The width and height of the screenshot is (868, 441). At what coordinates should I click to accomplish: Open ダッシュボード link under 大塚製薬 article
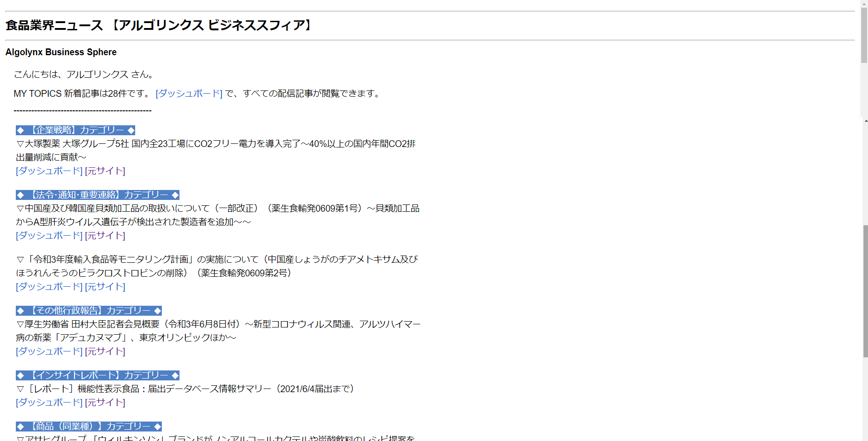coord(49,171)
